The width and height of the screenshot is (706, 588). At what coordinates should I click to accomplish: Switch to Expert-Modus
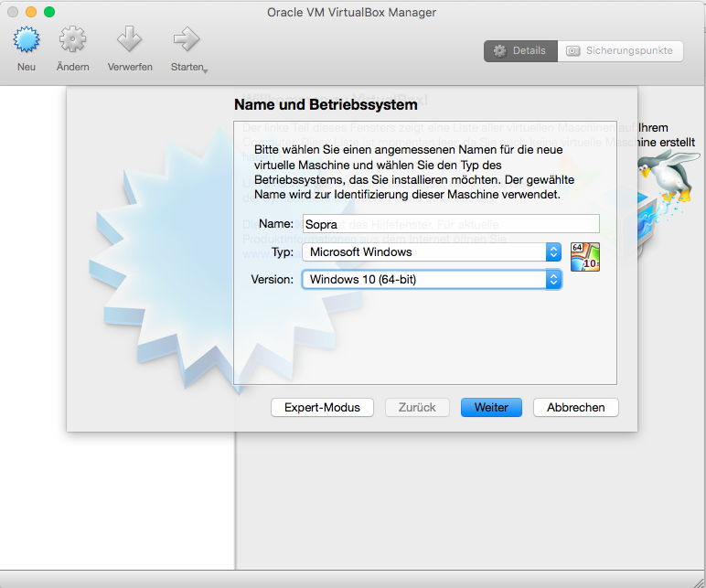(x=322, y=408)
